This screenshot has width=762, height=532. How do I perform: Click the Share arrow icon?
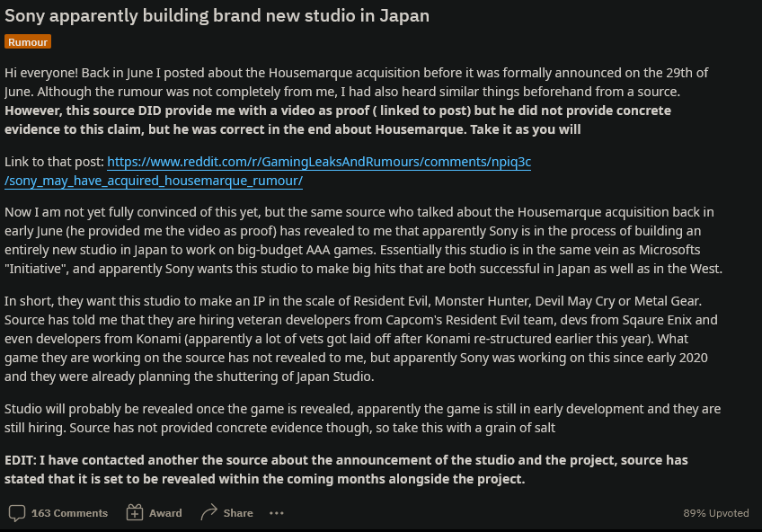point(209,513)
